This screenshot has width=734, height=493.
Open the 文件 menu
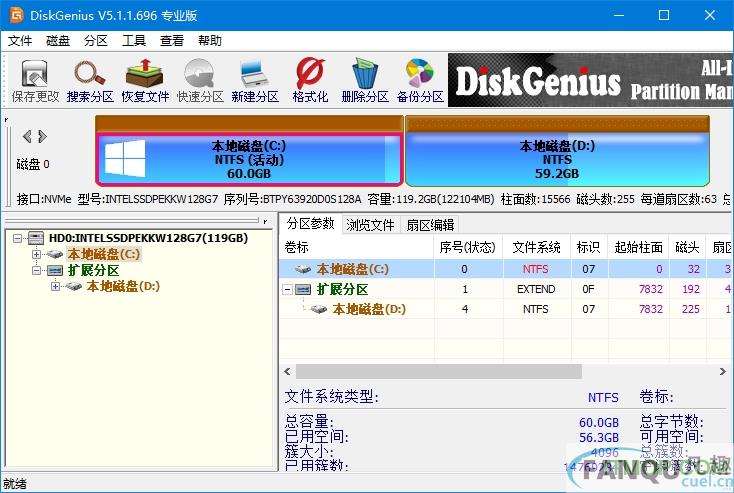click(20, 41)
